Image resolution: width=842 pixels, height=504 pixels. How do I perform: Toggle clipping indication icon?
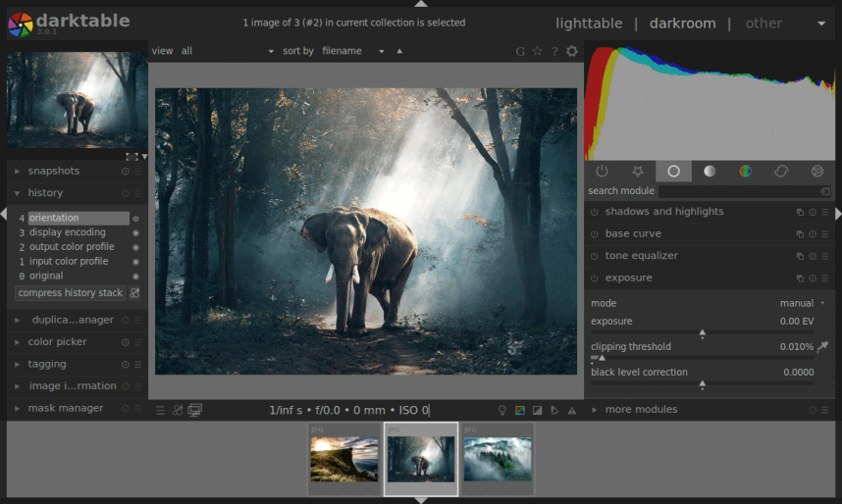(x=537, y=411)
